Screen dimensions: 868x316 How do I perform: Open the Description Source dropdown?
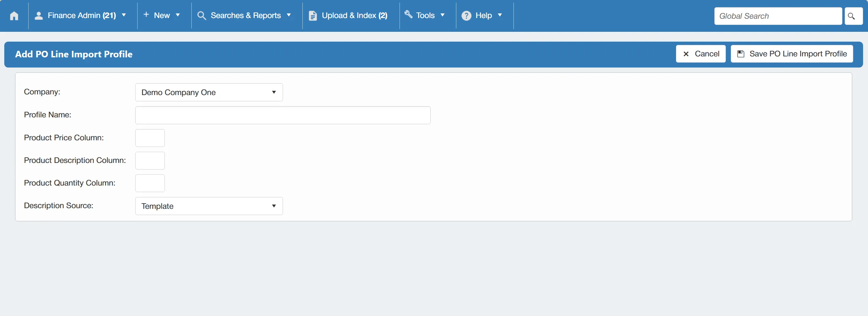[209, 206]
